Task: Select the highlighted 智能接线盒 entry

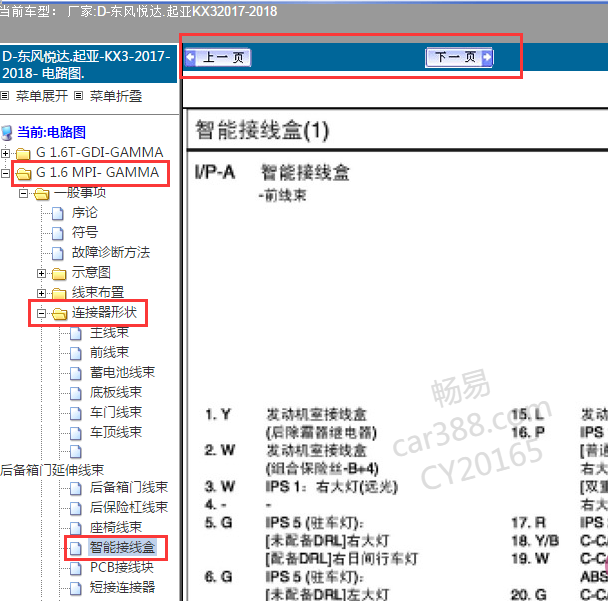Action: click(x=123, y=547)
